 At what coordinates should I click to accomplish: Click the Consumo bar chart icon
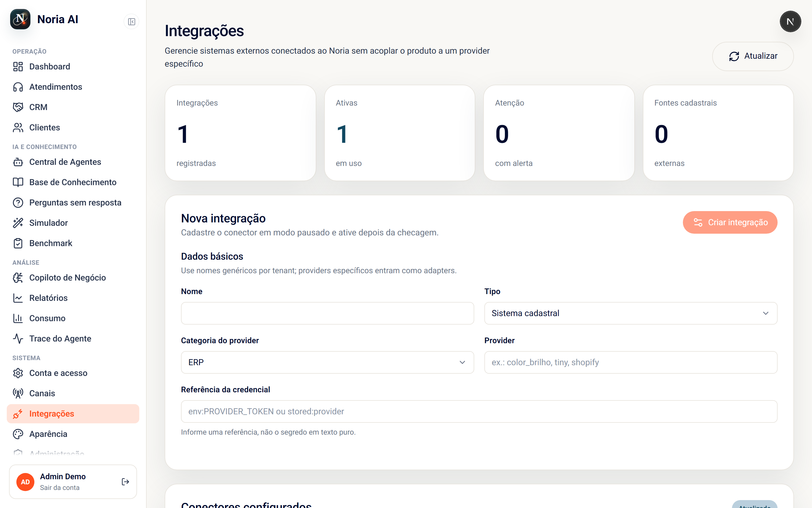click(18, 319)
